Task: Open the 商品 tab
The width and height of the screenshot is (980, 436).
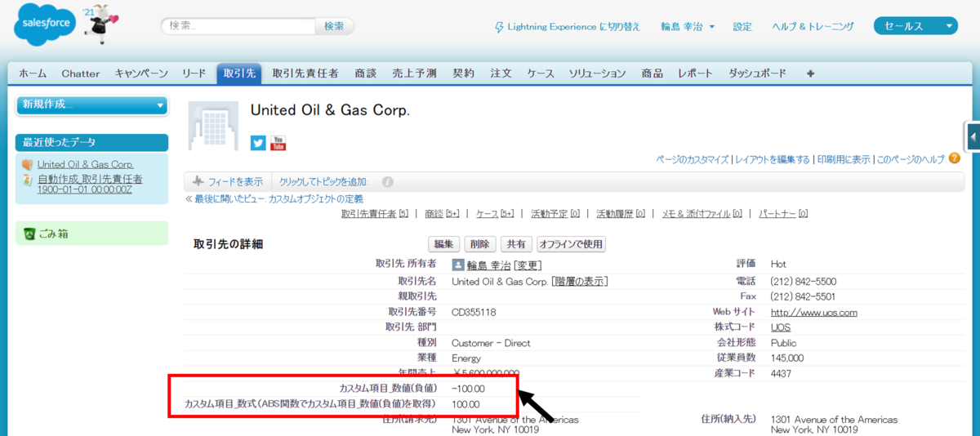Action: tap(653, 73)
